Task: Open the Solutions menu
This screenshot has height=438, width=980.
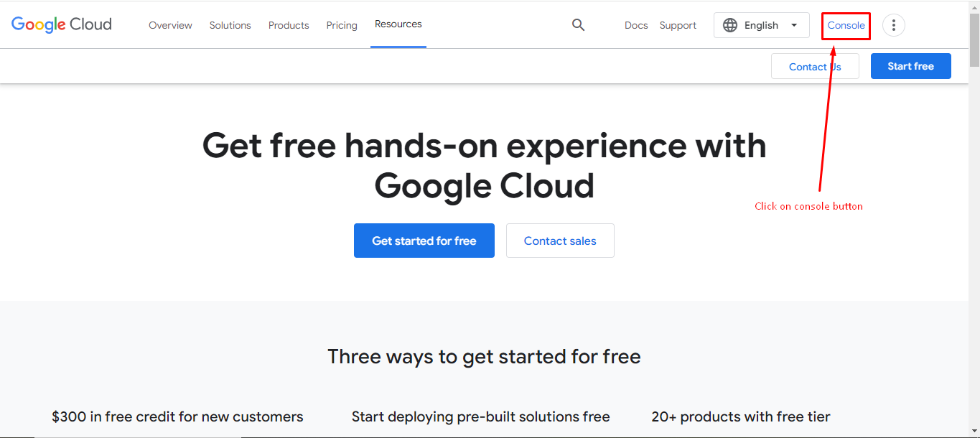Action: [230, 25]
